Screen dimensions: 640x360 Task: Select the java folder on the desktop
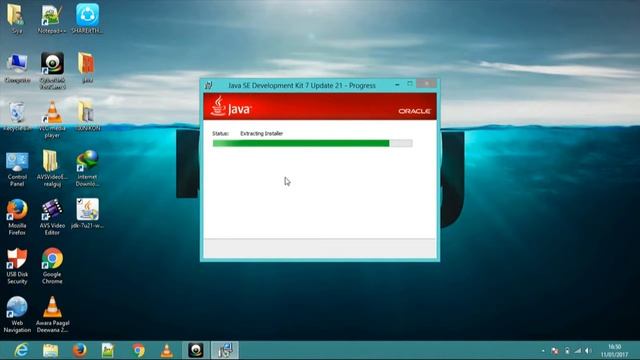pyautogui.click(x=87, y=68)
